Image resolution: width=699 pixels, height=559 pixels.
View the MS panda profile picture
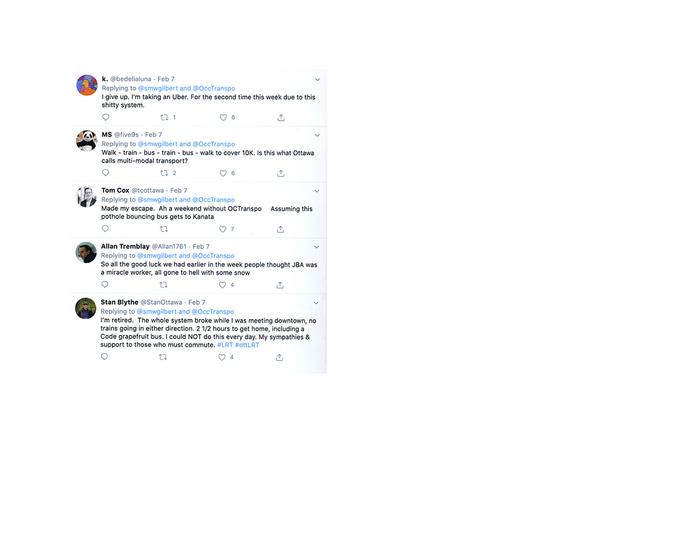[x=86, y=140]
